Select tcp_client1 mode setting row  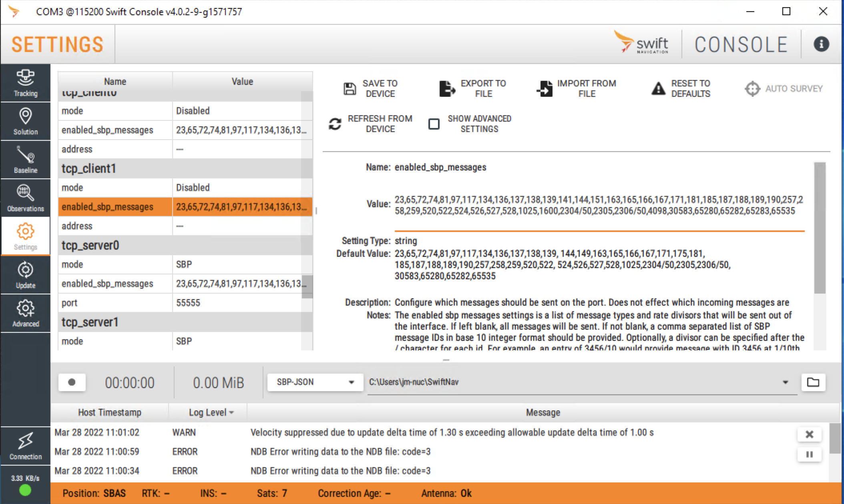[x=184, y=188]
